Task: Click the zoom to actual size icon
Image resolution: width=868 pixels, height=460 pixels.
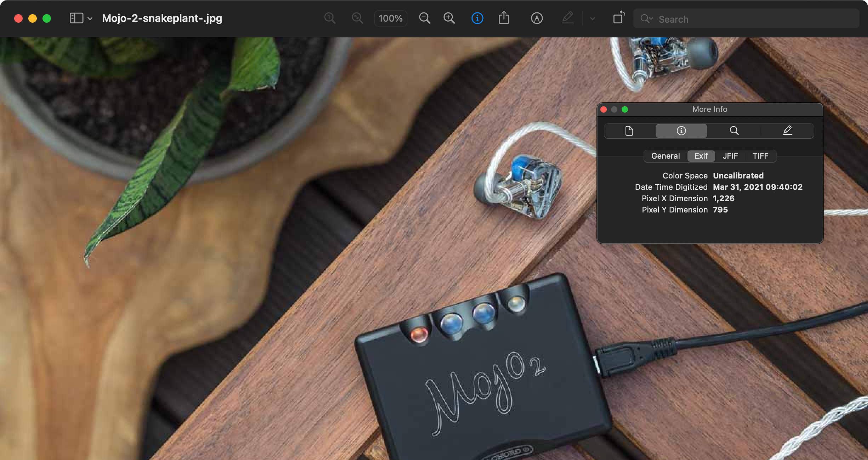Action: coord(330,18)
